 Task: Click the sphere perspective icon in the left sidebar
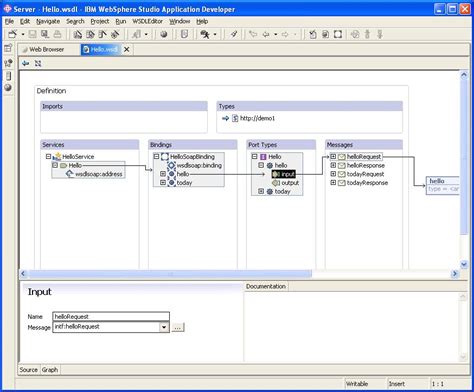tap(8, 87)
